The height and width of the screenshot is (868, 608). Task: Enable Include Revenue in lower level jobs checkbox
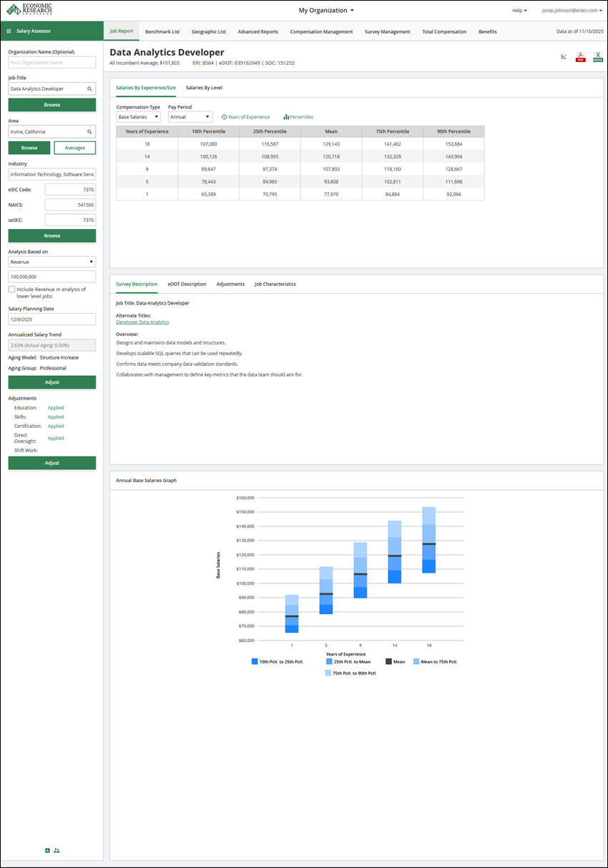click(11, 290)
